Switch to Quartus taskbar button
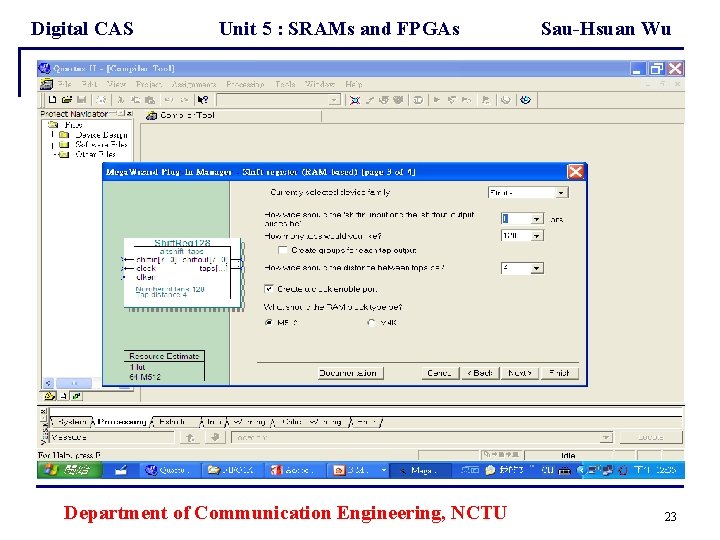The width and height of the screenshot is (720, 540). 169,470
